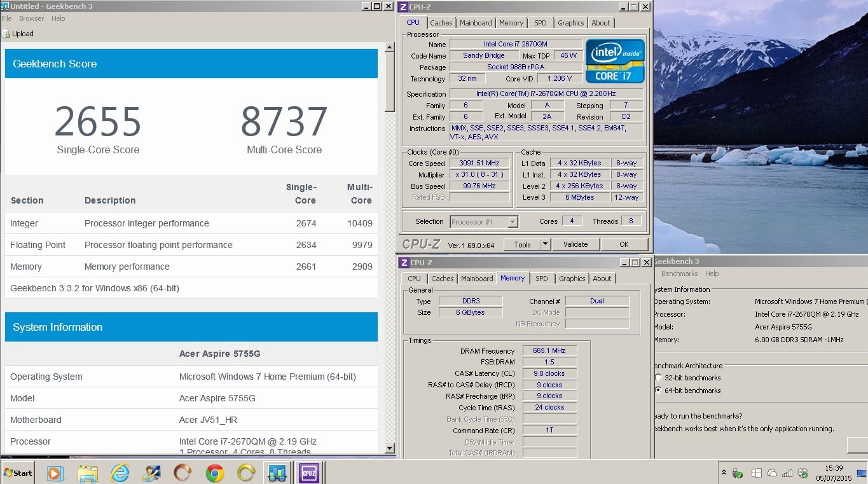Click the Windows logo upgrade tray icon
Image resolution: width=868 pixels, height=484 pixels.
756,473
